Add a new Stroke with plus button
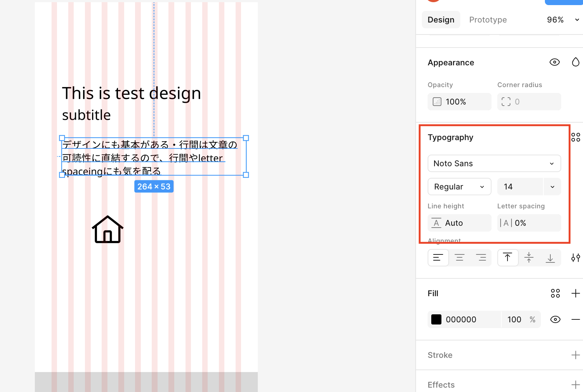This screenshot has height=392, width=583. coord(575,355)
